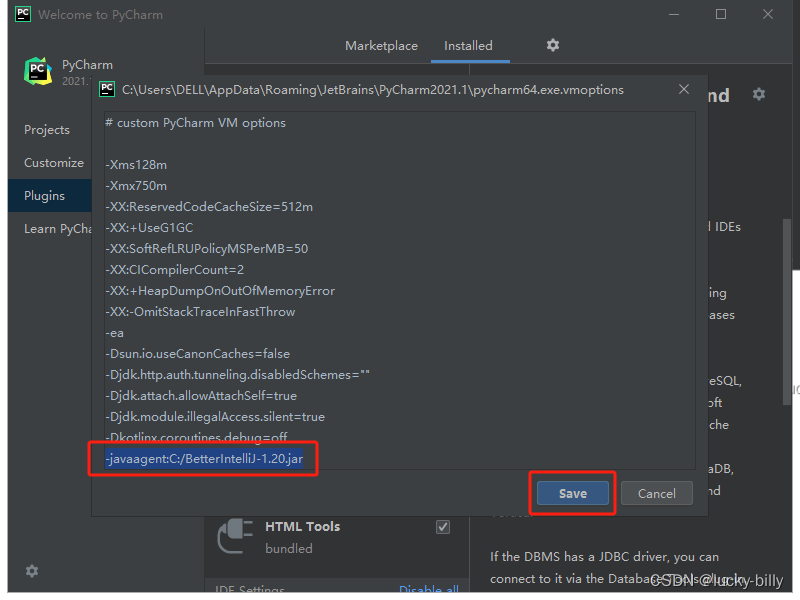Maximize the Welcome to PyCharm window
The height and width of the screenshot is (600, 800).
(x=721, y=14)
